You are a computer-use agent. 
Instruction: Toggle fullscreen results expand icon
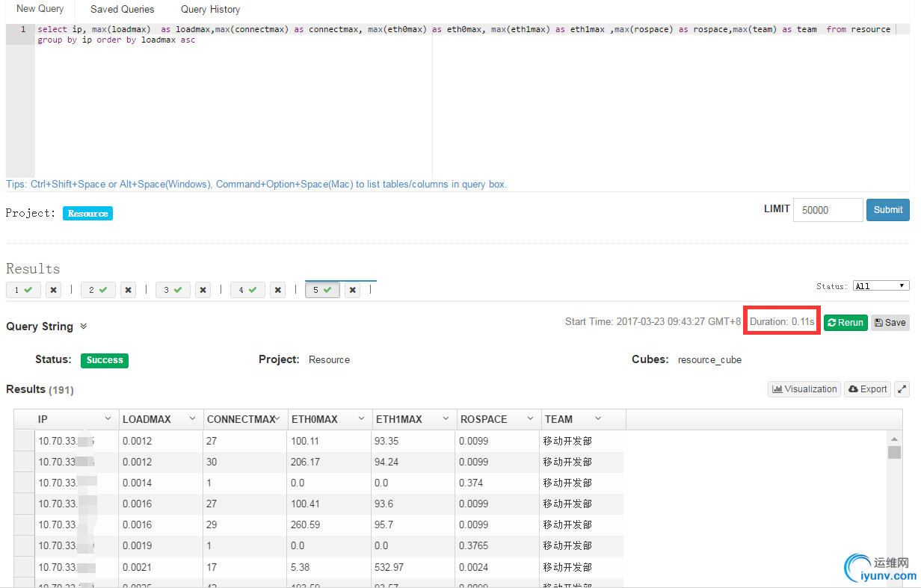point(902,389)
